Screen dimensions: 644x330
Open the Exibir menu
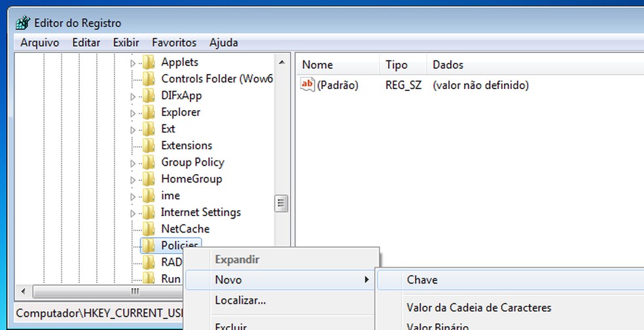(126, 43)
